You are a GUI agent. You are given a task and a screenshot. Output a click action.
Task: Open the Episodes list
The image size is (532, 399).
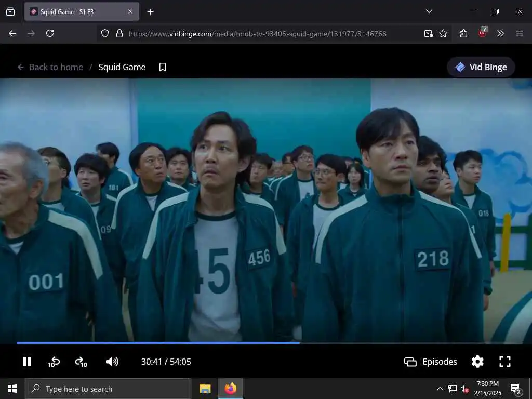[x=431, y=362]
